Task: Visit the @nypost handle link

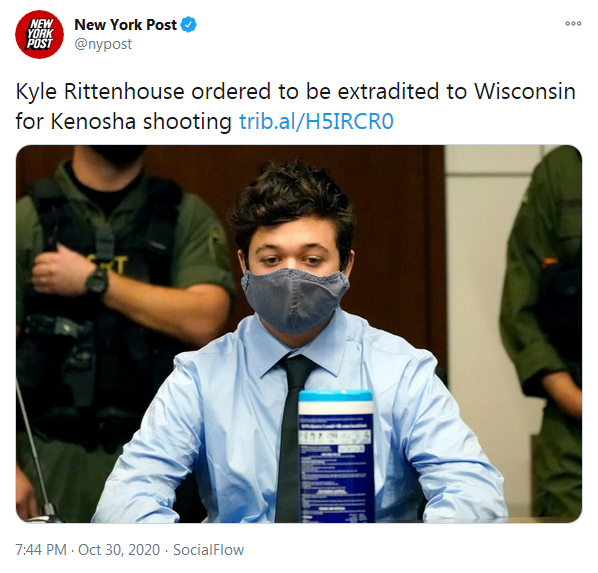Action: click(x=103, y=44)
